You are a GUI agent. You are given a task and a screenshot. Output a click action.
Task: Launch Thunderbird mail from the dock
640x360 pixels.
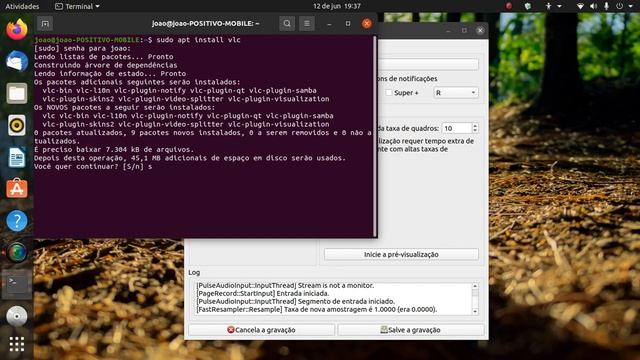click(17, 62)
